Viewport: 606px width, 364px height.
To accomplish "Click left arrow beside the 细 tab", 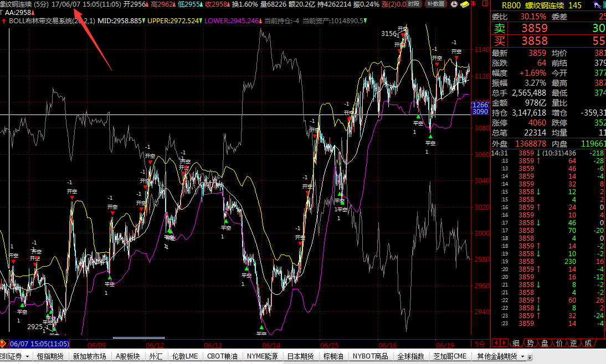I will pos(496,343).
